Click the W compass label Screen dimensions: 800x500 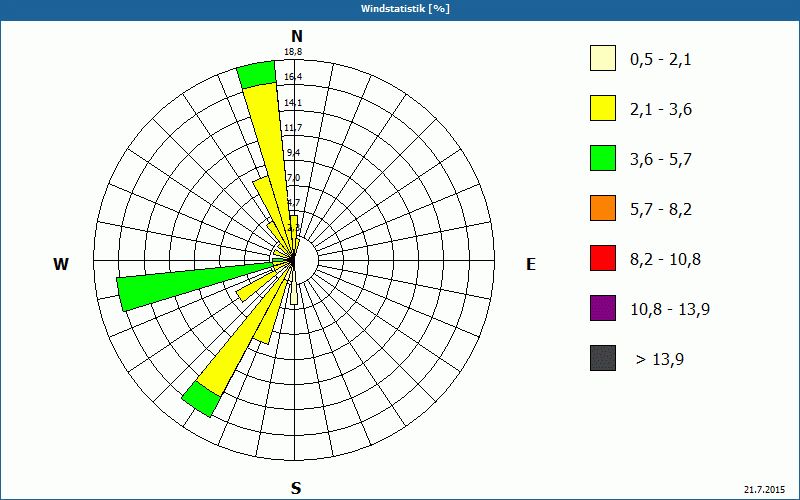pos(61,264)
